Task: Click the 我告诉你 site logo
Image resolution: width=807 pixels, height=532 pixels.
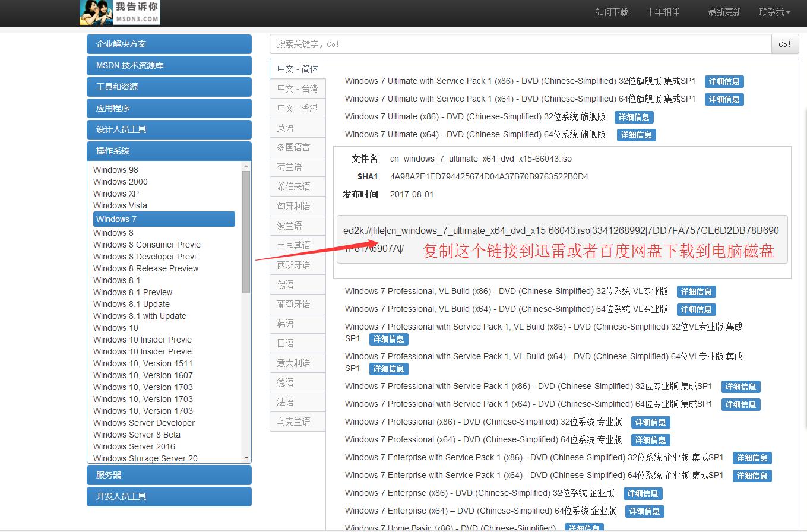Action: (x=119, y=12)
